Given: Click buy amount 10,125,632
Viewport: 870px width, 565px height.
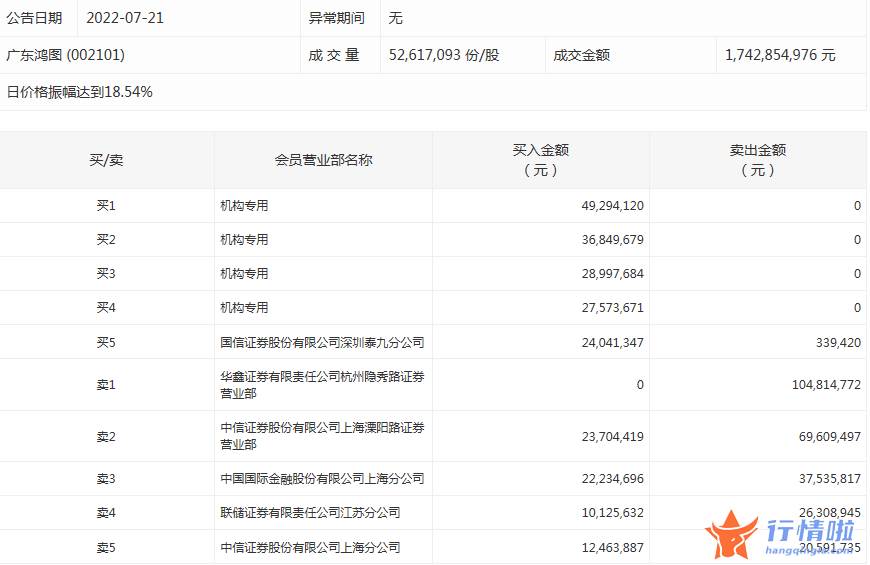Looking at the screenshot, I should click(x=613, y=512).
